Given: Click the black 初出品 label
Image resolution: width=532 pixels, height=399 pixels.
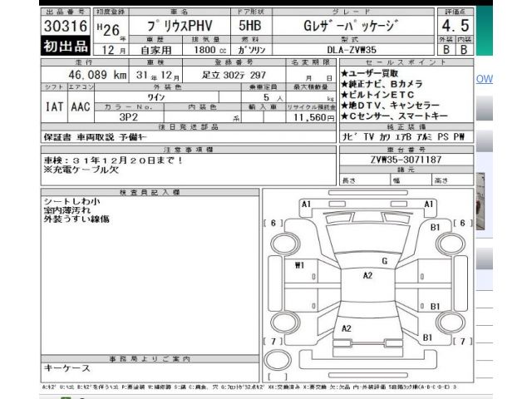Looking at the screenshot, I should pos(66,47).
